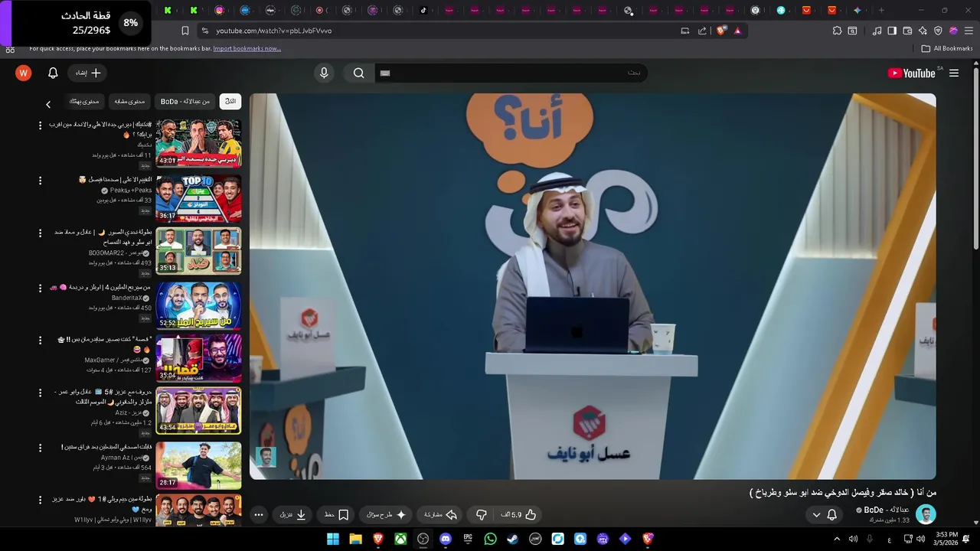
Task: Open the 43:01 Jeddah derby thumbnail
Action: 198,142
